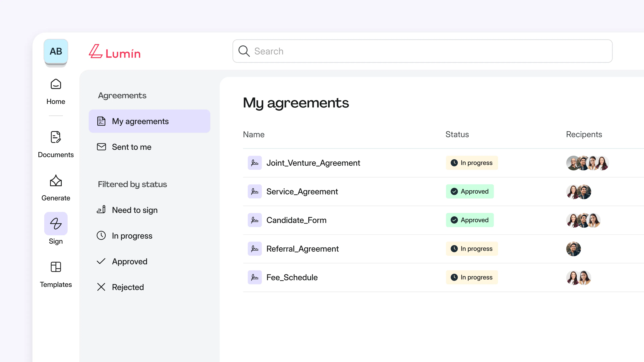View recipients avatars of Joint_Venture_Agreement
644x362 pixels.
(587, 163)
